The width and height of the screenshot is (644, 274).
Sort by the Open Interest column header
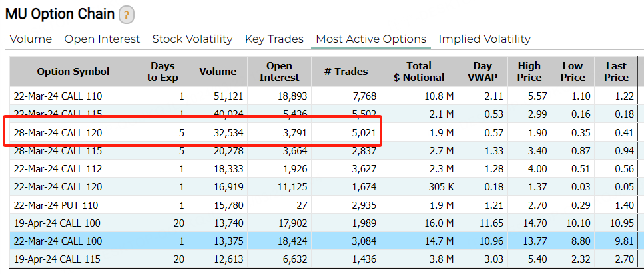pyautogui.click(x=279, y=72)
